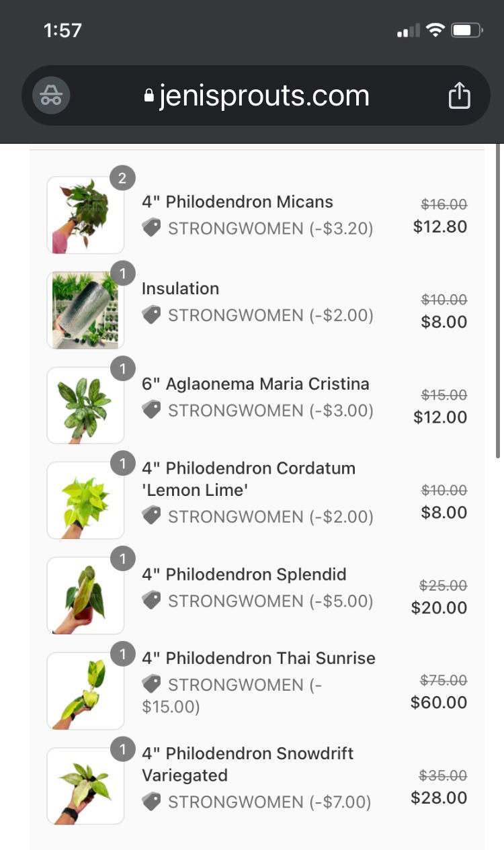Tap the jenisprouts.com address field
The image size is (504, 850).
click(x=263, y=95)
